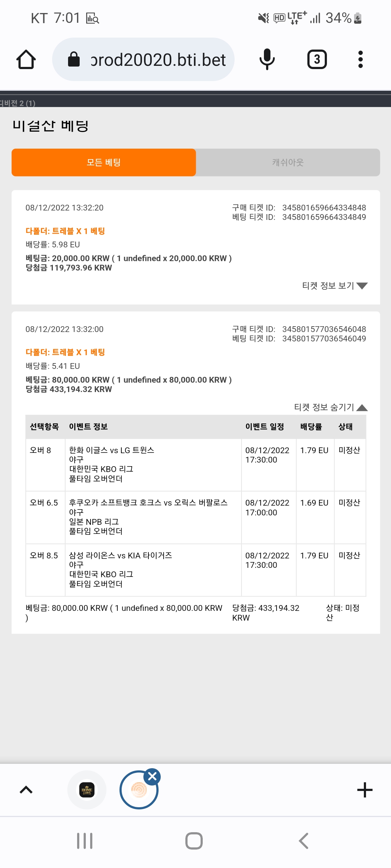Close the active tab with the blue X
391x868 pixels.
pyautogui.click(x=152, y=776)
